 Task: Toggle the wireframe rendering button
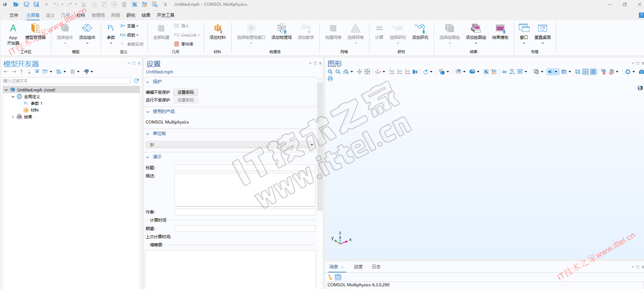click(x=578, y=72)
